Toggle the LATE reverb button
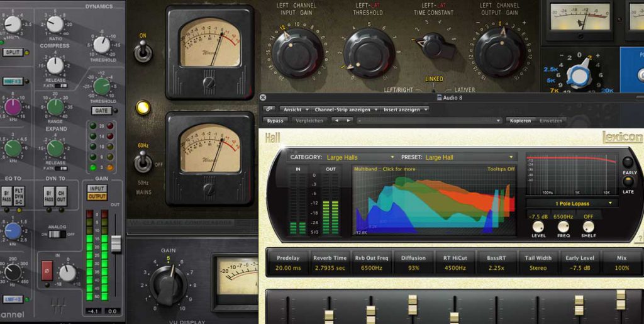 coord(628,182)
